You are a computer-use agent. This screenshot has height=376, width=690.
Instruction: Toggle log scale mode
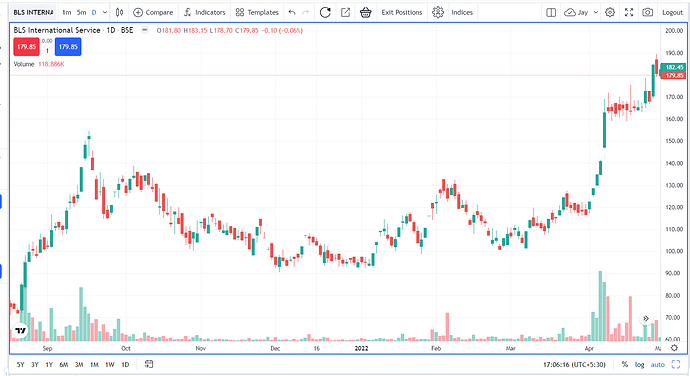tap(639, 365)
